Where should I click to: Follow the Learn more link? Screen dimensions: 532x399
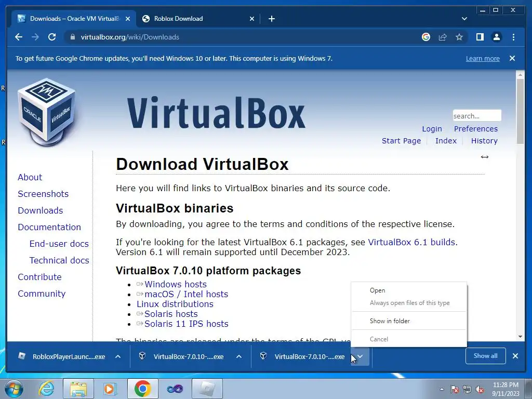click(x=483, y=58)
